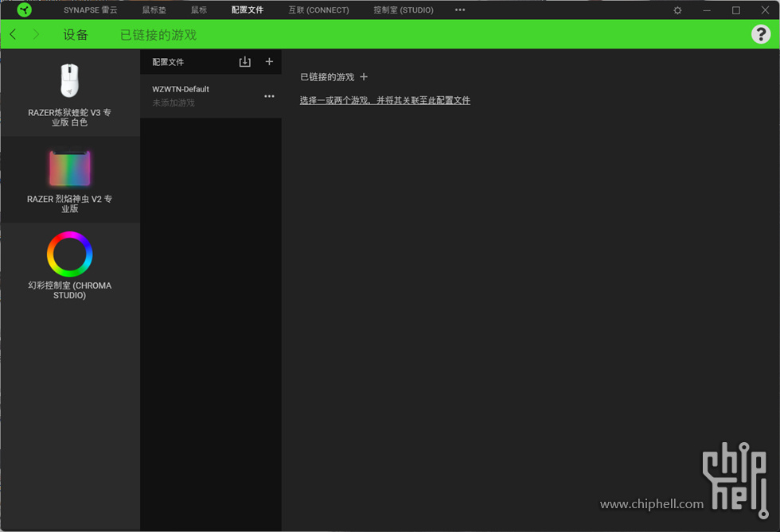Select the 设备 sub-tab
780x532 pixels.
tap(76, 34)
